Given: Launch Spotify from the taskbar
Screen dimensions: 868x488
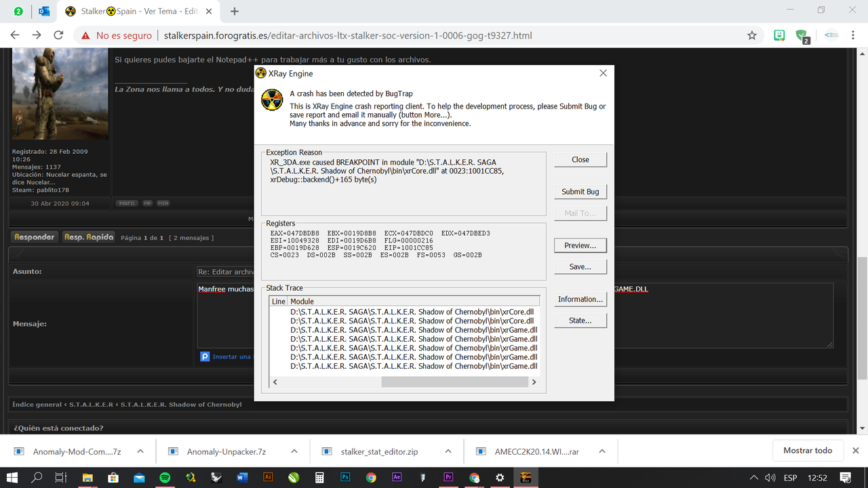Looking at the screenshot, I should click(165, 478).
